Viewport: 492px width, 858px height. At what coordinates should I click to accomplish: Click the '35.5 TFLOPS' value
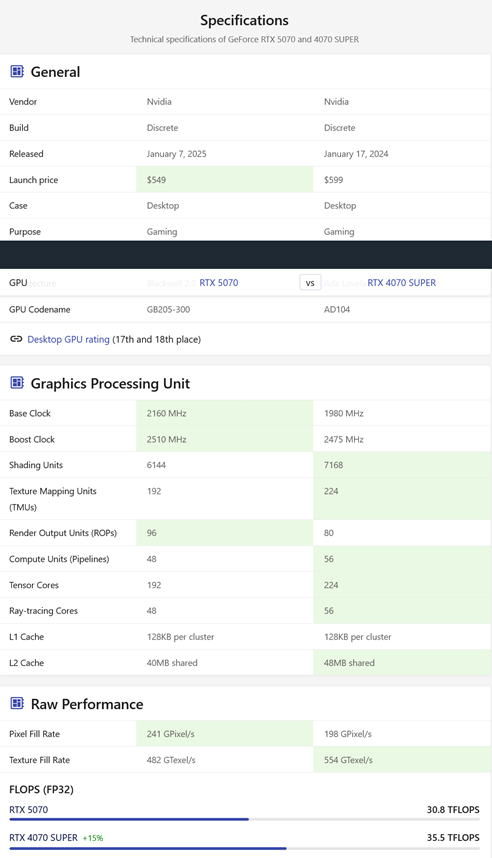coord(453,838)
